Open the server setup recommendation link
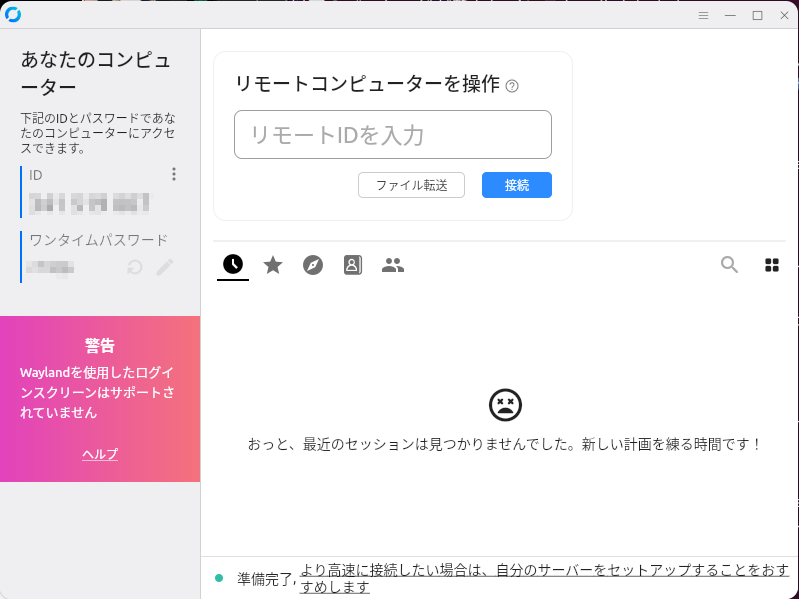Image resolution: width=799 pixels, height=599 pixels. click(x=544, y=578)
